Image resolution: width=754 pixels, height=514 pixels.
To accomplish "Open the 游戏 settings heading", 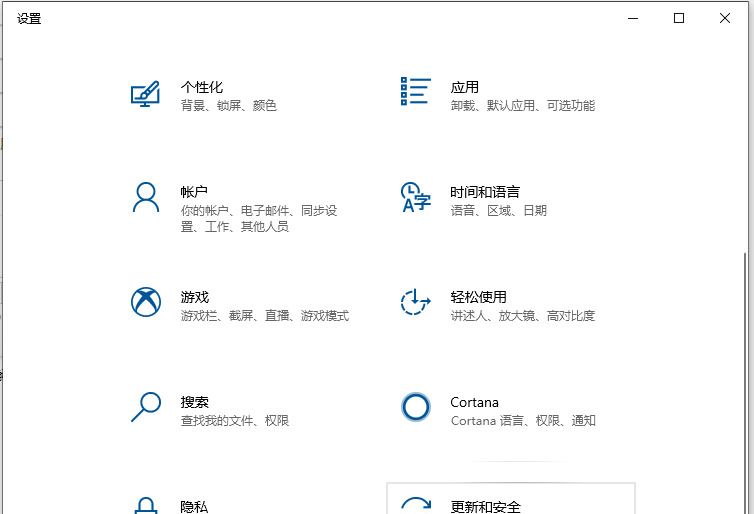I will [195, 297].
